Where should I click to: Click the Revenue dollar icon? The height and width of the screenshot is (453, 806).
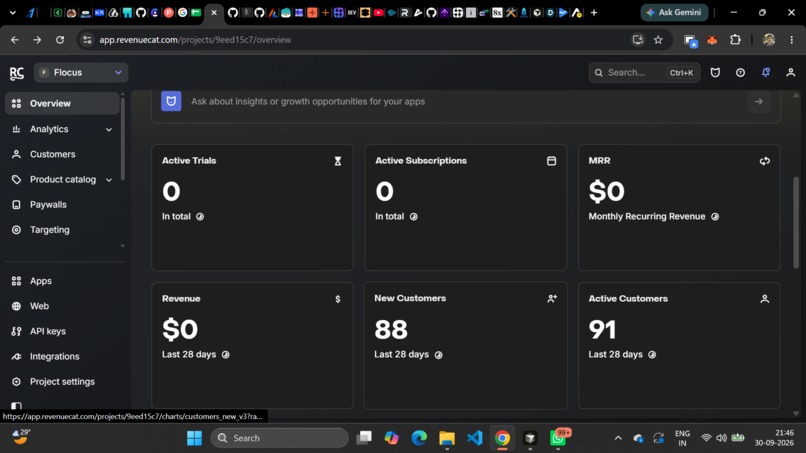click(338, 299)
